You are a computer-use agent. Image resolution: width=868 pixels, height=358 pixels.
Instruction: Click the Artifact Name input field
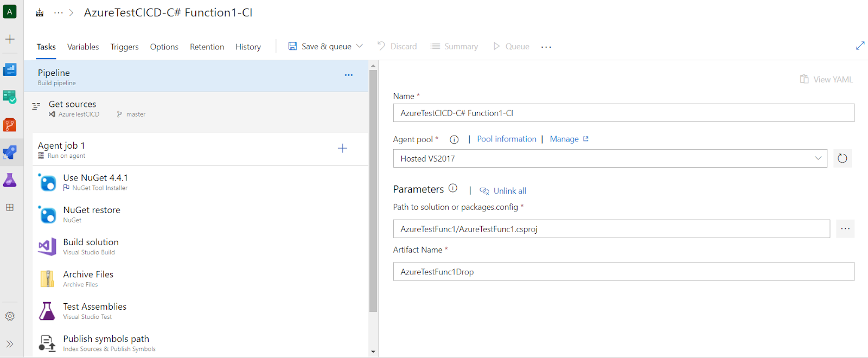(x=623, y=272)
